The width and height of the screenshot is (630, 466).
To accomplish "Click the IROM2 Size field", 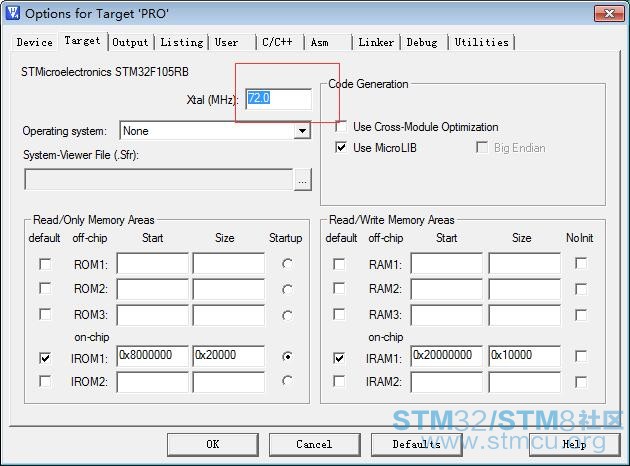I will coord(229,382).
